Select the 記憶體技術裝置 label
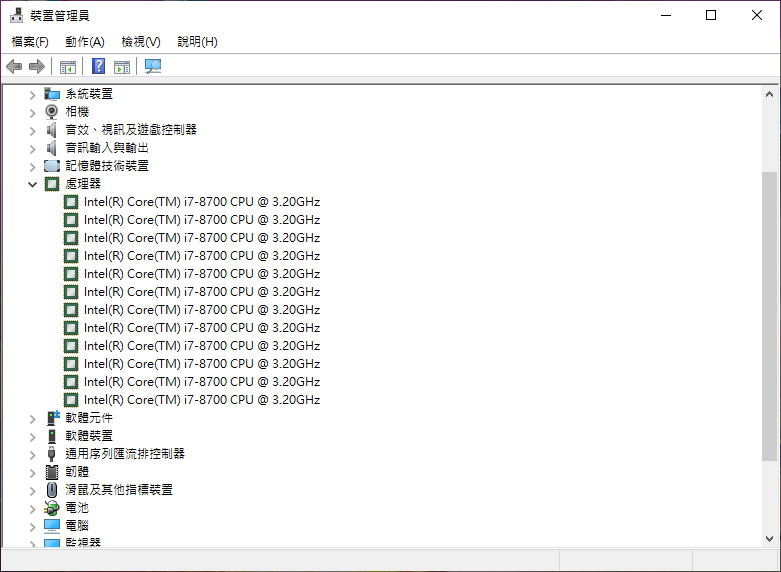781x572 pixels. click(x=107, y=165)
